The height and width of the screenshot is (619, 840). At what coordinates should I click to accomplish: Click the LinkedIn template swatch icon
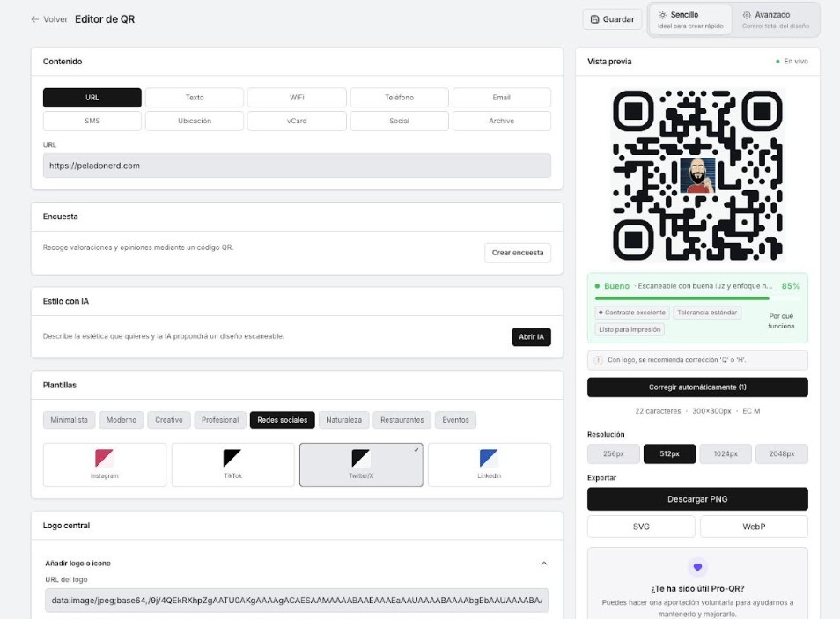click(489, 458)
